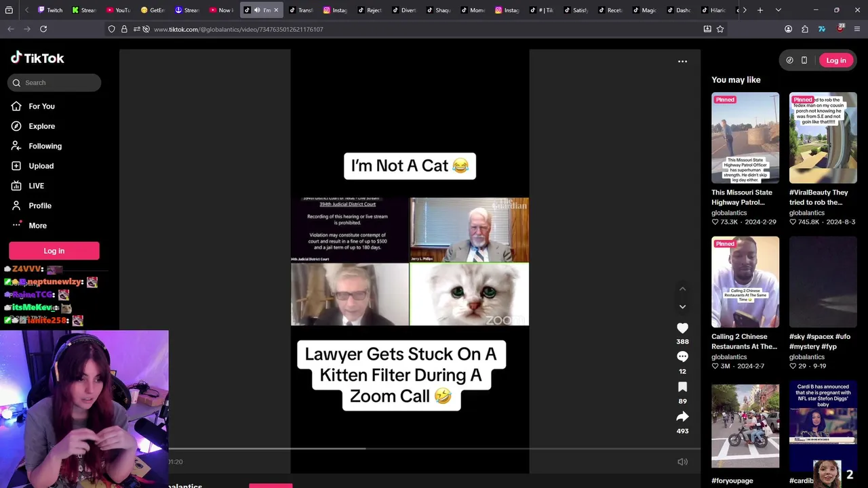Viewport: 868px width, 488px height.
Task: Click the '#sky #spacex #ufo #mystery #fyp' caption
Action: click(819, 342)
